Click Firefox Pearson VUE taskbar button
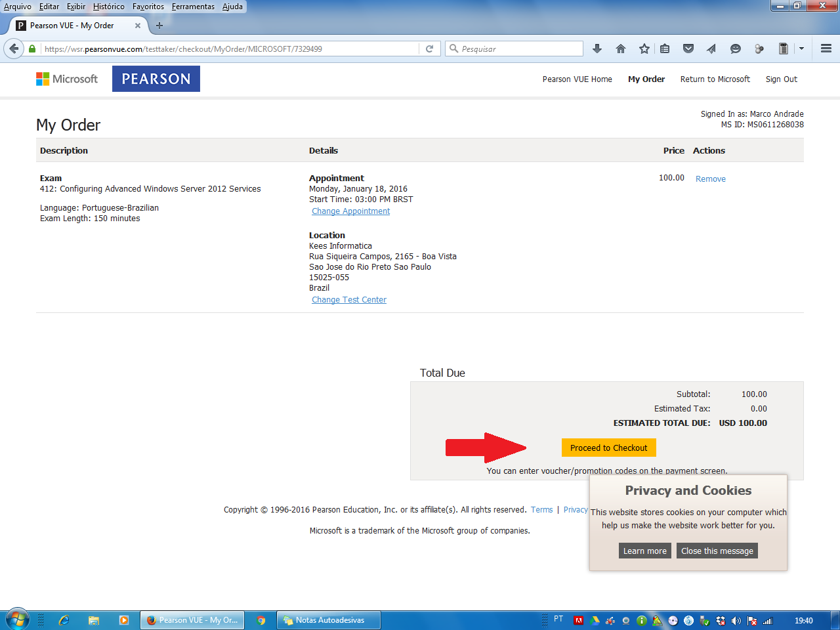The width and height of the screenshot is (840, 630). pyautogui.click(x=192, y=620)
